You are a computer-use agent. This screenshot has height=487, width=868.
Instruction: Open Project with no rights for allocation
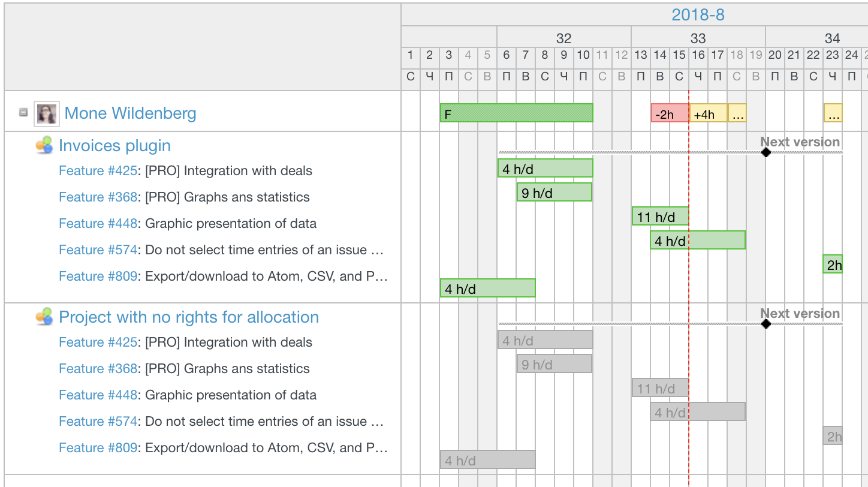coord(188,317)
